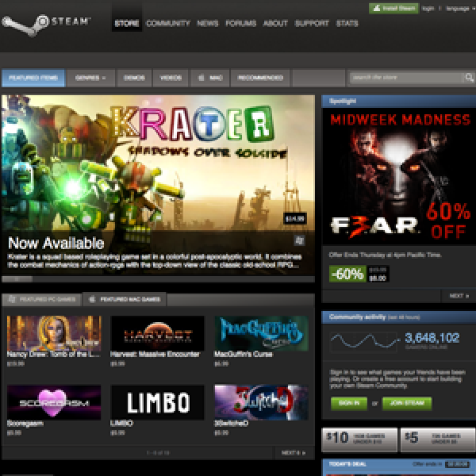Viewport: 476px width, 476px height.
Task: Click the Join Steam button
Action: point(407,403)
